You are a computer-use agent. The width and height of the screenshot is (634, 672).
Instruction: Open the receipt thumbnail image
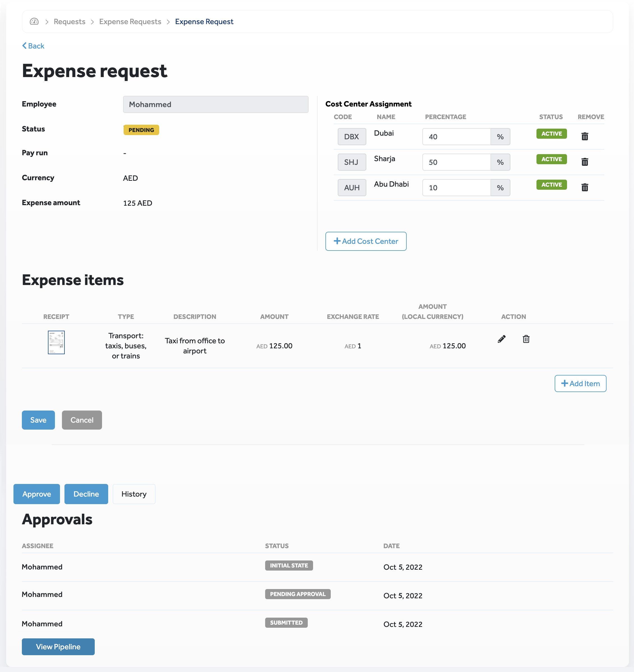click(x=56, y=342)
